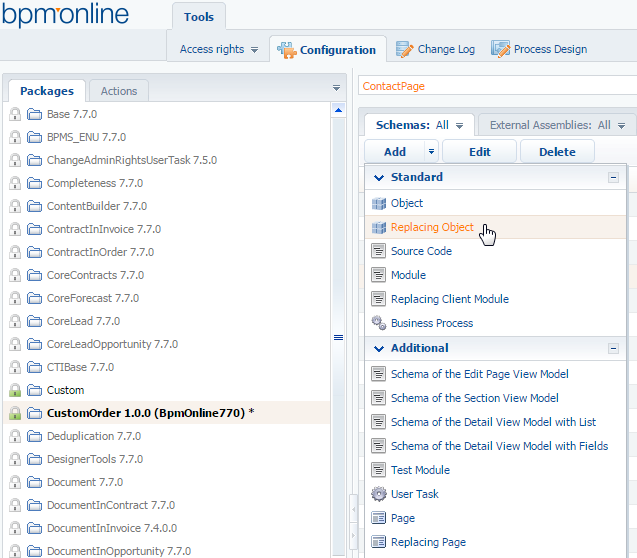The height and width of the screenshot is (558, 637).
Task: Click lock icon beside Document 7.7.0
Action: tap(15, 482)
